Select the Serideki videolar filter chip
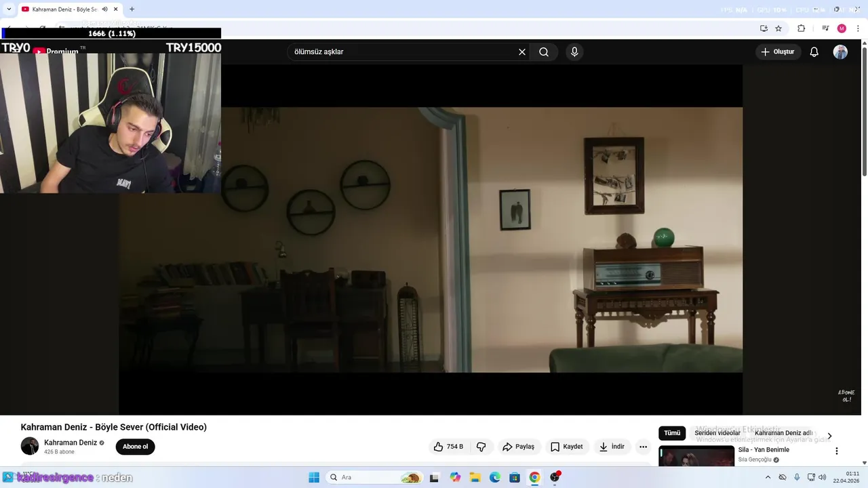The image size is (868, 488). click(717, 433)
